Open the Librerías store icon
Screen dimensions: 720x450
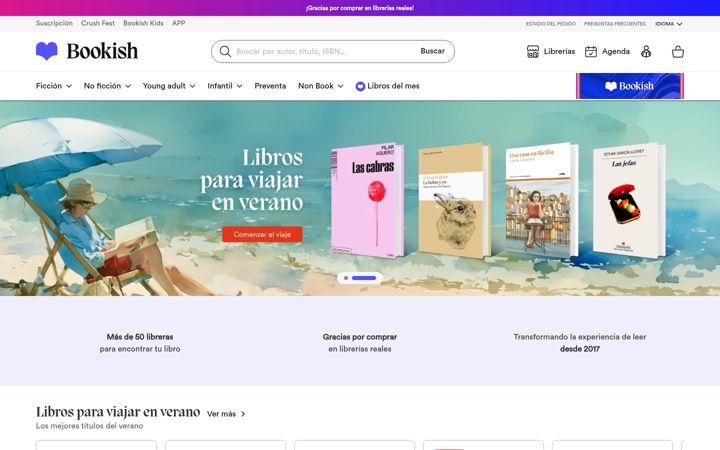tap(533, 51)
